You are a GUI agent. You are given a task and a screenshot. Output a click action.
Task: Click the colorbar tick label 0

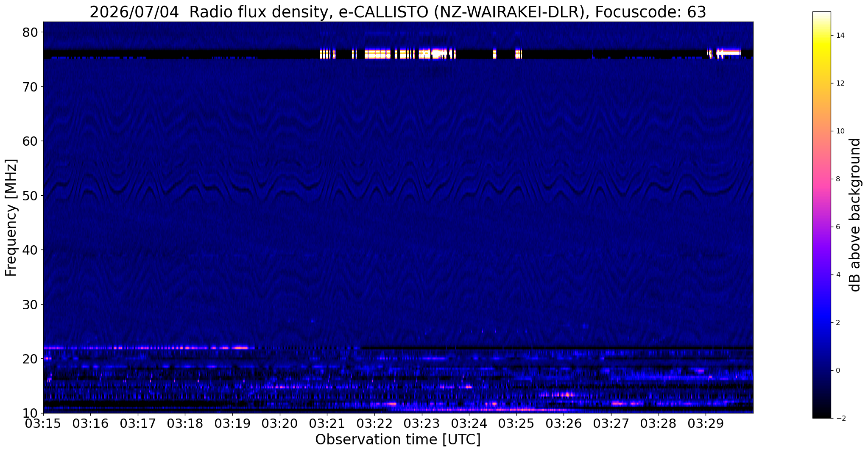tap(837, 371)
